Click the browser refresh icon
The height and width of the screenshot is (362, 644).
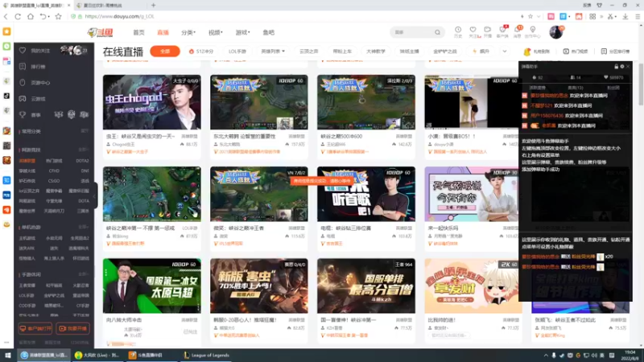18,16
